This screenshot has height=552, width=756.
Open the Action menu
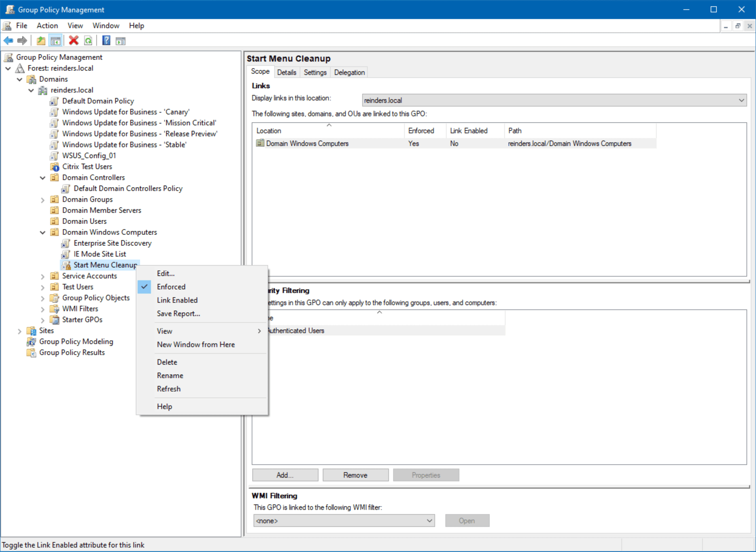tap(47, 25)
